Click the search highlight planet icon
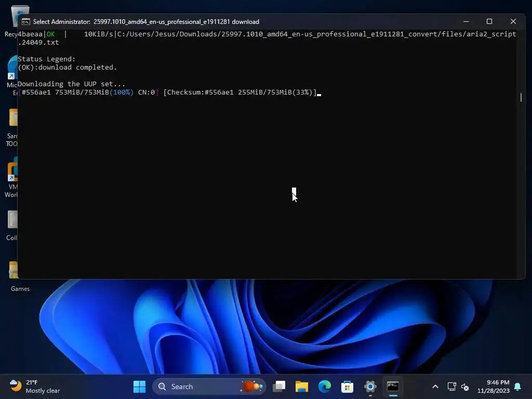The width and height of the screenshot is (532, 399). (x=252, y=387)
